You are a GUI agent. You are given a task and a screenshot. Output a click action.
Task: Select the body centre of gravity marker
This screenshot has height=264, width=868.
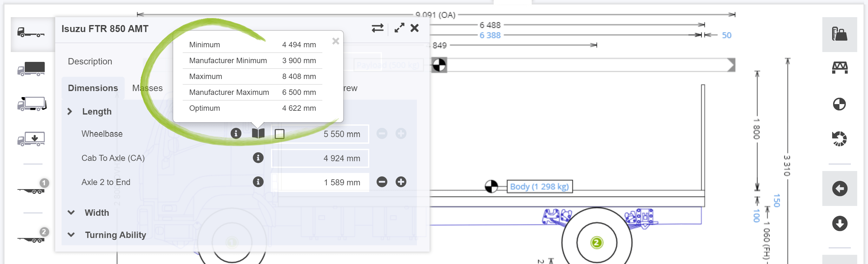[x=491, y=186]
